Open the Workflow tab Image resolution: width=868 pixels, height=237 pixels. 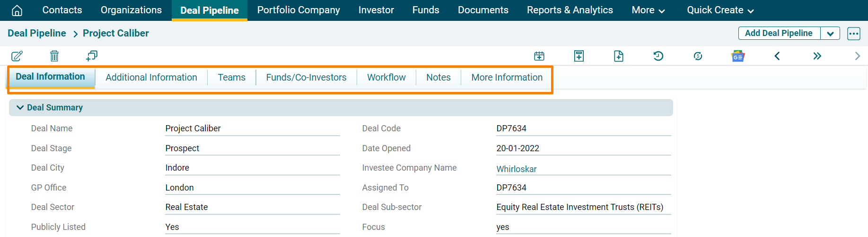(386, 77)
